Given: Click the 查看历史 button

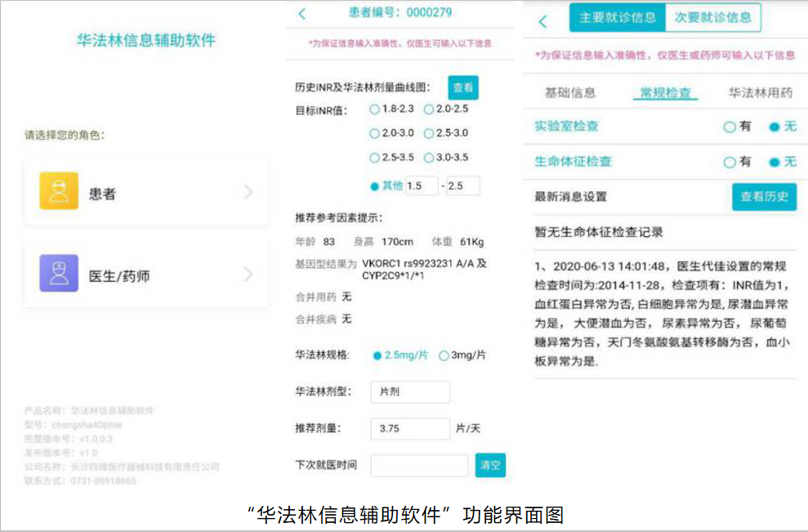Looking at the screenshot, I should [x=763, y=197].
